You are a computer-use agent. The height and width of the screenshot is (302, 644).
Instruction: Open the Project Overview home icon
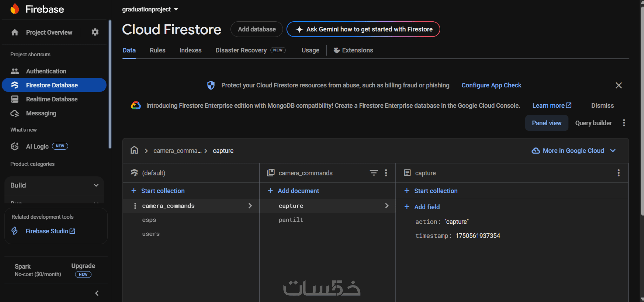(15, 32)
